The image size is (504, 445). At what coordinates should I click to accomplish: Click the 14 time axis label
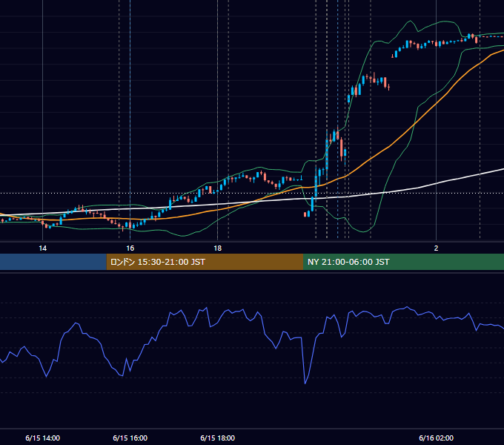pos(43,248)
